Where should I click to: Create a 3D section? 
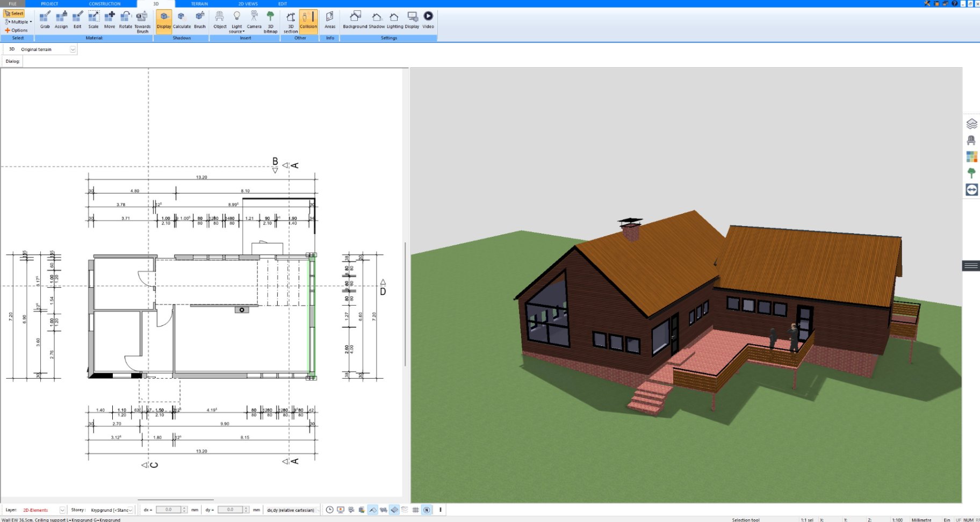tap(291, 21)
